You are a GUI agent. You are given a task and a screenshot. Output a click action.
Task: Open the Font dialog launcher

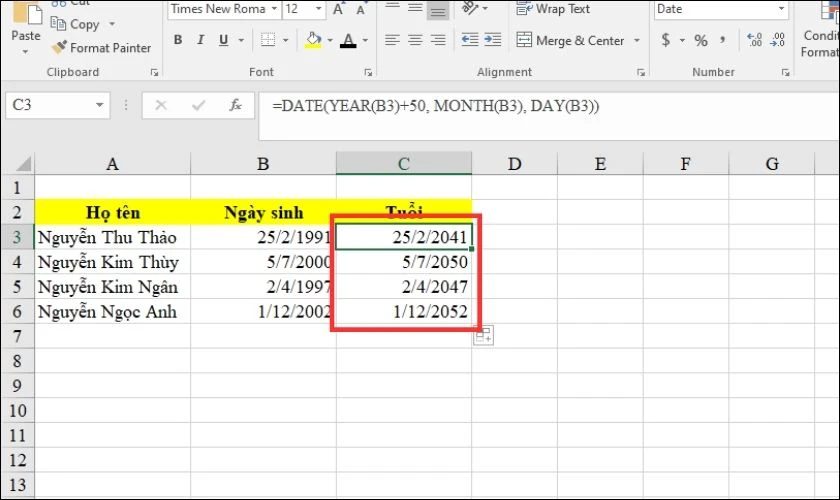pos(368,72)
